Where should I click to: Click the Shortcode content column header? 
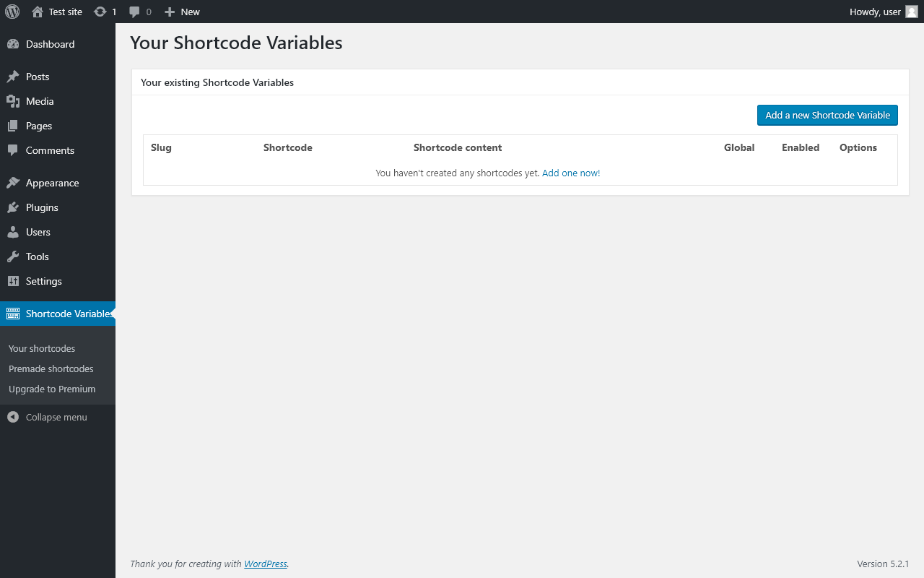click(x=458, y=147)
